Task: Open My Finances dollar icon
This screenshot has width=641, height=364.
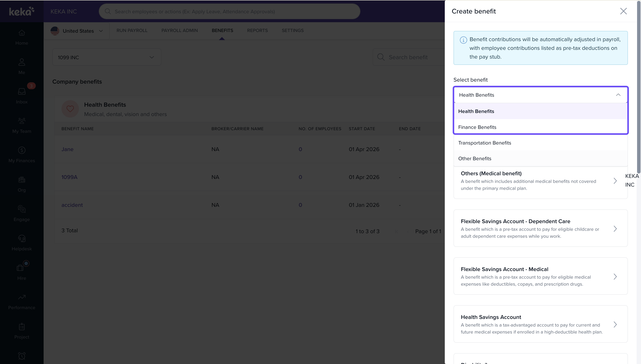Action: [x=22, y=150]
